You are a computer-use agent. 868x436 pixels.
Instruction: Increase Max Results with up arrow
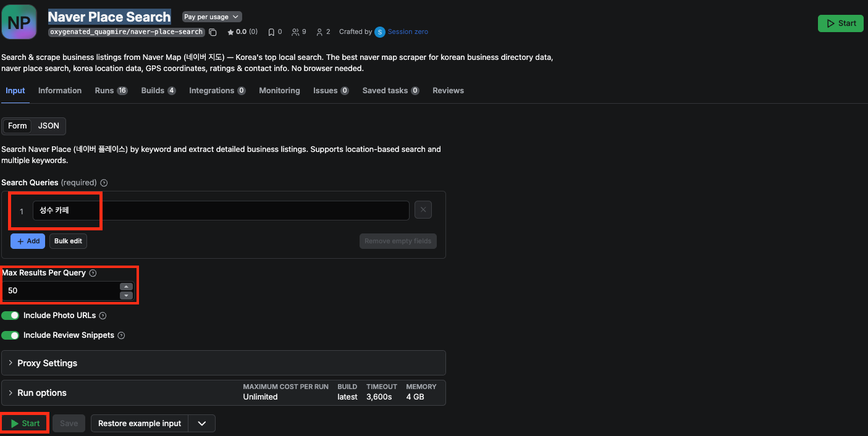[126, 287]
